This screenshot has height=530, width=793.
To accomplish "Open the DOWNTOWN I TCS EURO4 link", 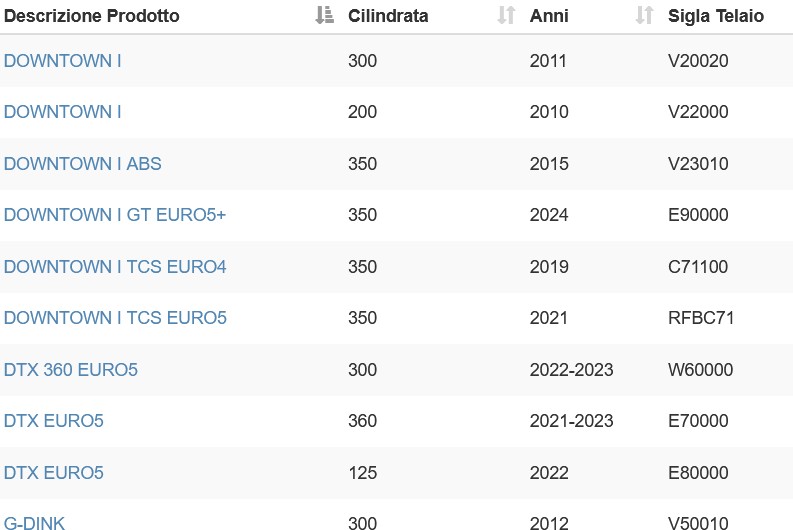I will click(115, 267).
